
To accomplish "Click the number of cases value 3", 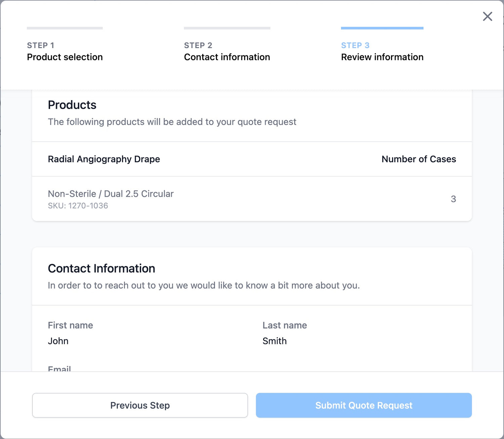I will pos(453,199).
